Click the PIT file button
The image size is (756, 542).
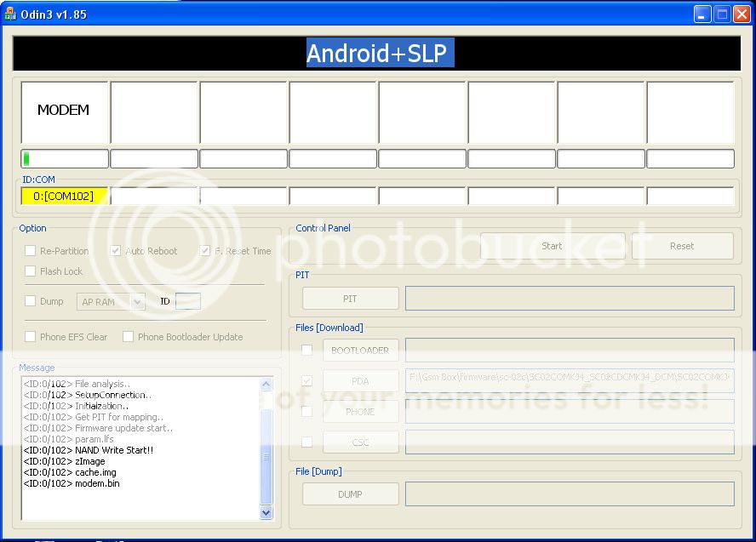tap(350, 299)
